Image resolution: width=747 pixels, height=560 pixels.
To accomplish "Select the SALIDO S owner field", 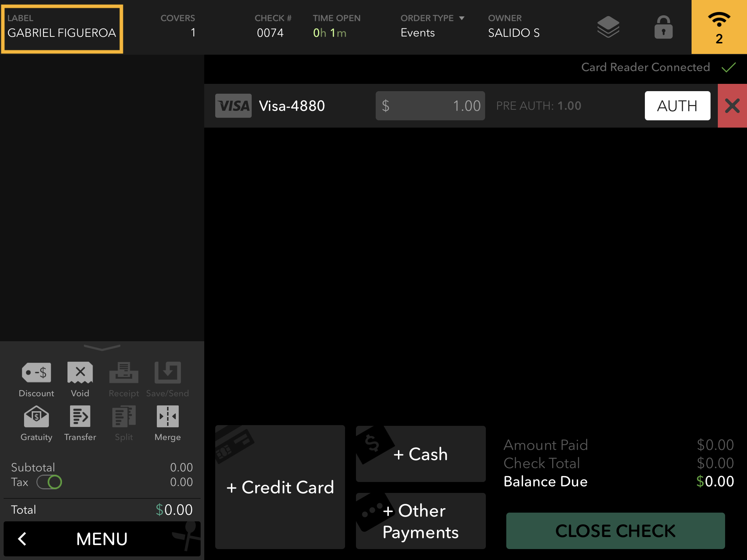I will (514, 26).
